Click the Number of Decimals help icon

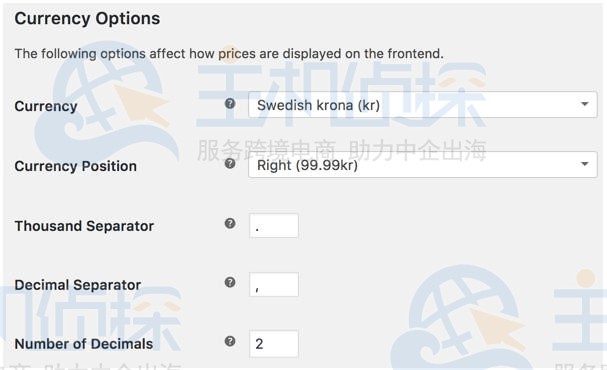(230, 341)
